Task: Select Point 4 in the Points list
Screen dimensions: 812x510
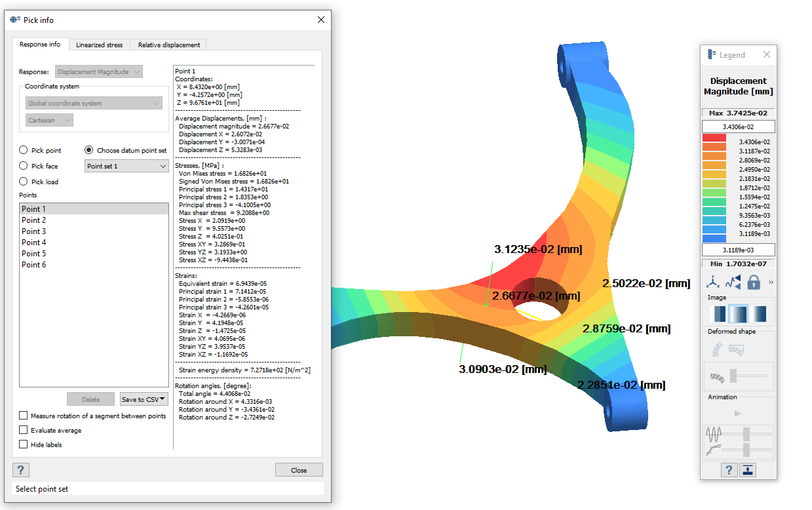Action: pyautogui.click(x=34, y=243)
